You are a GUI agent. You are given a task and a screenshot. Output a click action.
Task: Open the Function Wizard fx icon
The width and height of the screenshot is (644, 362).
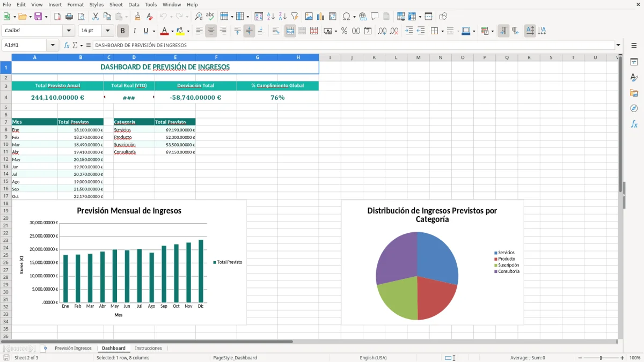pos(67,46)
